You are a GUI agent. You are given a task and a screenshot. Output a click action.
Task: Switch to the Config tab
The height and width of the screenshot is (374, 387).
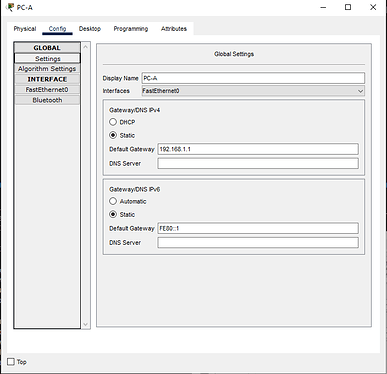point(57,29)
